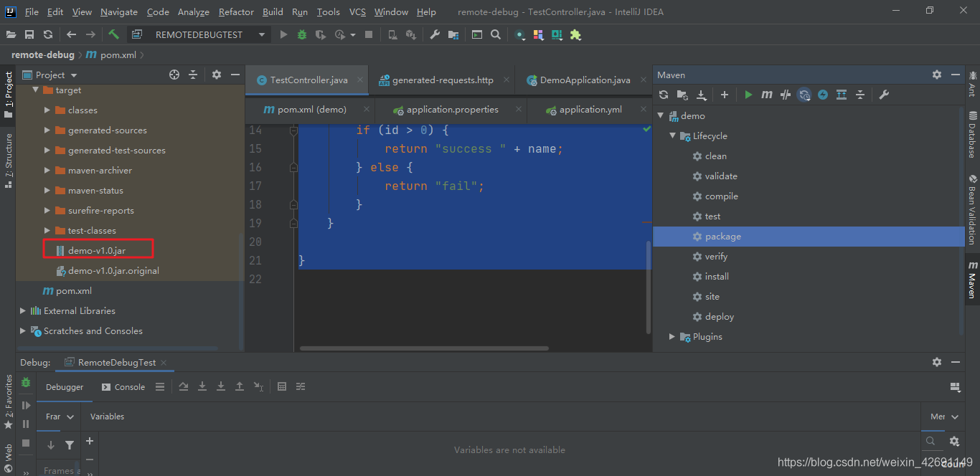Select the install lifecycle goal
Viewport: 980px width, 476px height.
[717, 277]
